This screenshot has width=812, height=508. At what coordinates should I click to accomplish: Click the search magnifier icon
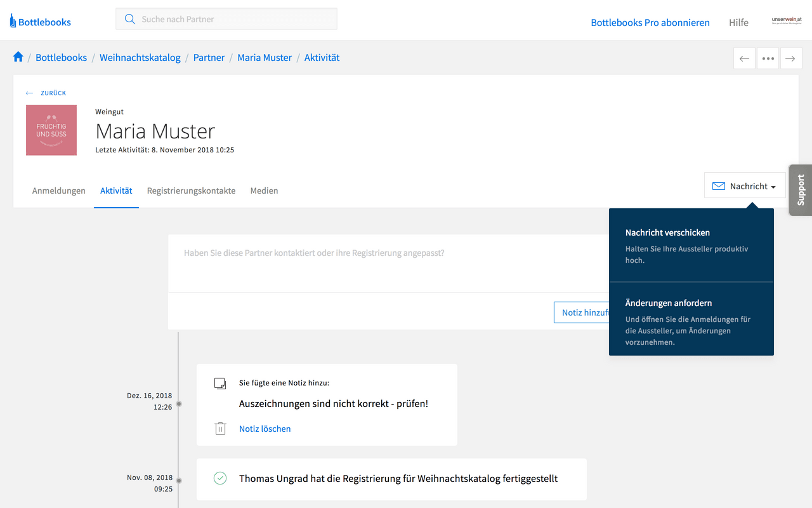130,19
